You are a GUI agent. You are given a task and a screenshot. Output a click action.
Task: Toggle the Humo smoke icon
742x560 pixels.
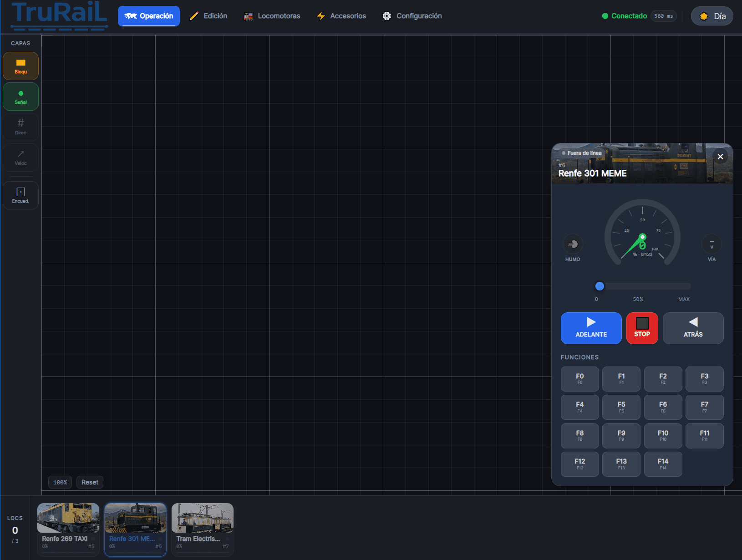point(573,244)
